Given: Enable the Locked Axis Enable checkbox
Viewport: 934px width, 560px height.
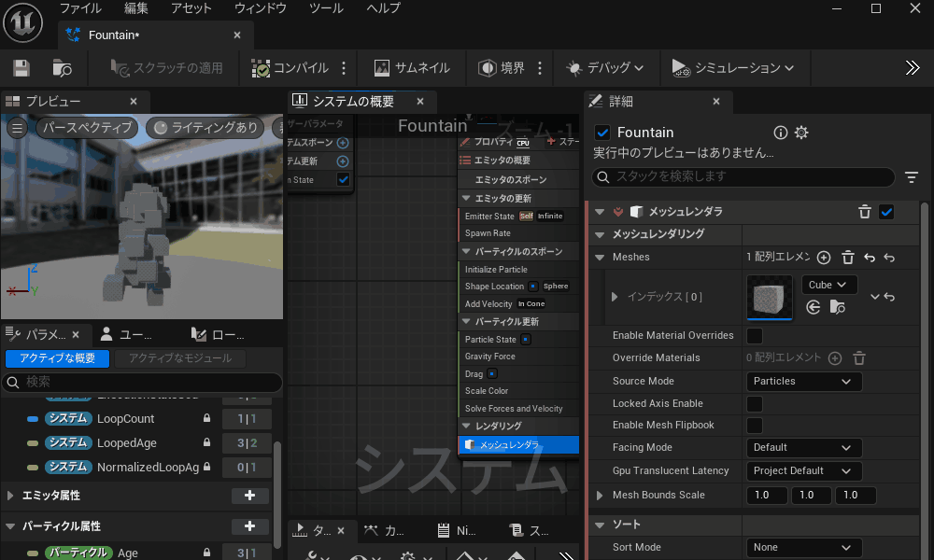Looking at the screenshot, I should (755, 403).
